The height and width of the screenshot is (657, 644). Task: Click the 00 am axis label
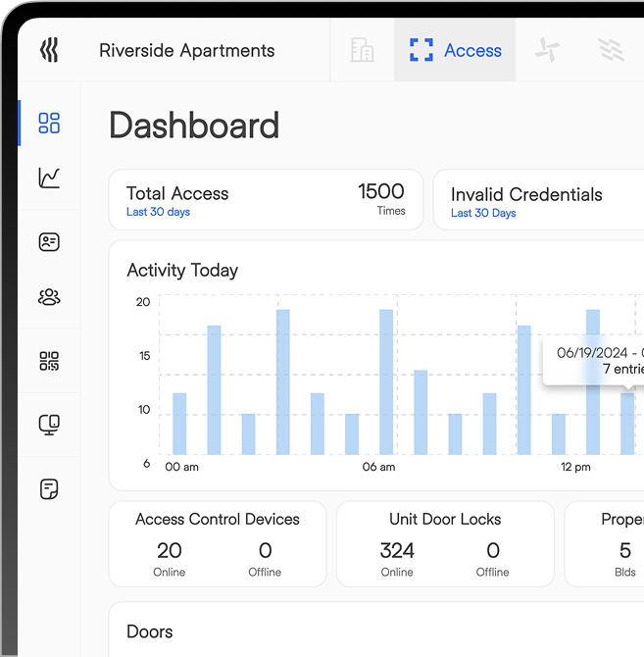click(181, 467)
